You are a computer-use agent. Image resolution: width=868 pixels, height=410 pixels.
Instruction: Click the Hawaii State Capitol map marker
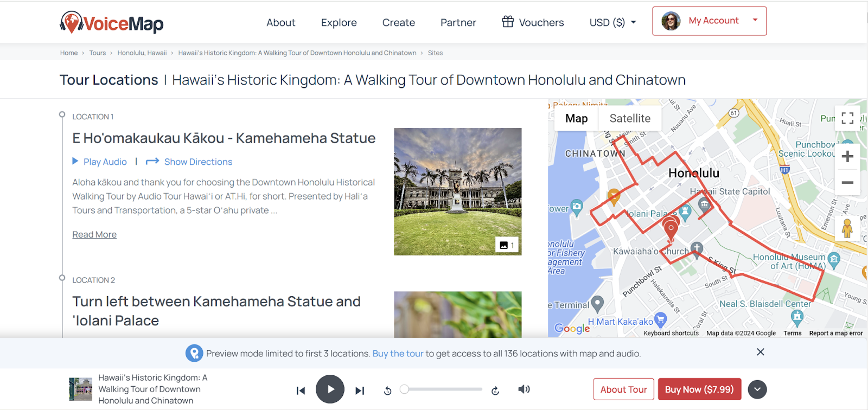(704, 204)
